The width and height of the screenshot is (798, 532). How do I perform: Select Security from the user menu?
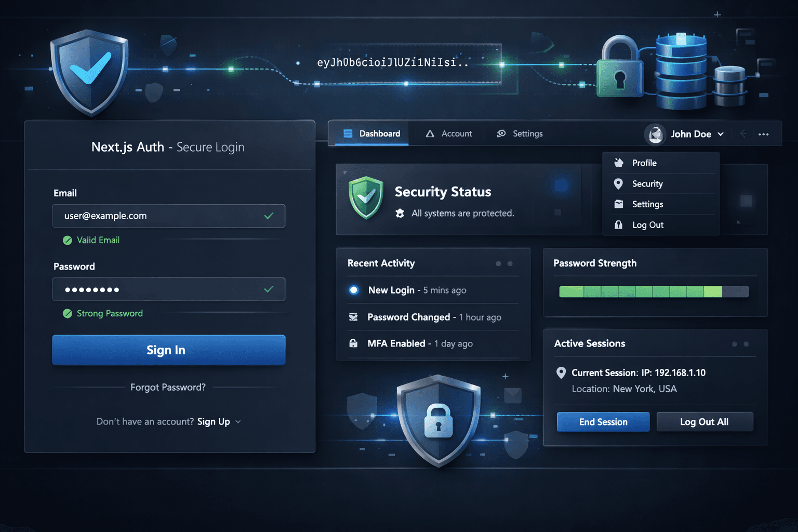[647, 183]
